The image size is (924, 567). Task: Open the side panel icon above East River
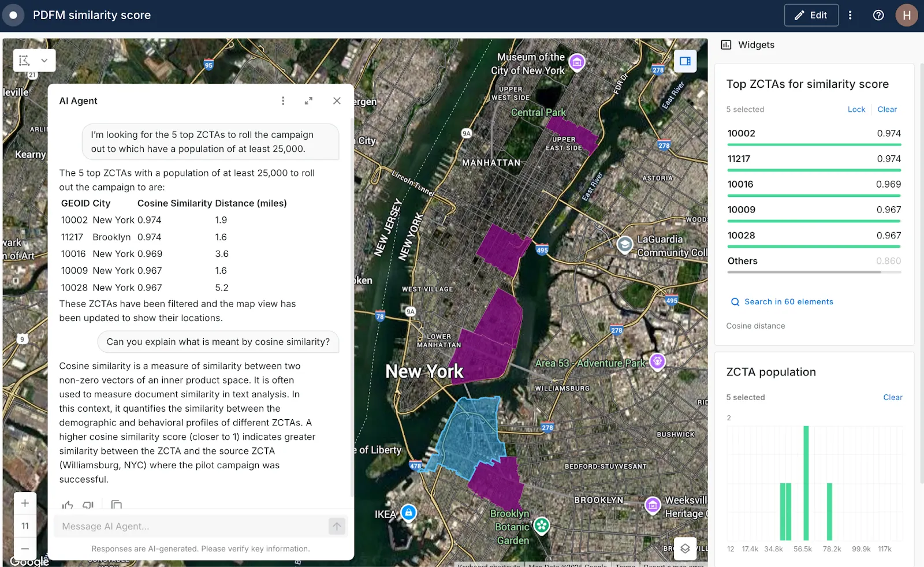pos(685,60)
